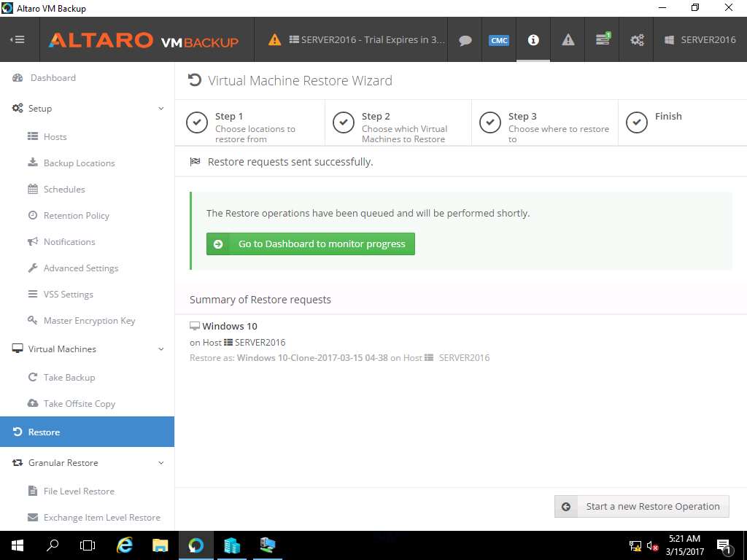Open the operations queue icon with badge
Screen dimensions: 747x560
(603, 39)
